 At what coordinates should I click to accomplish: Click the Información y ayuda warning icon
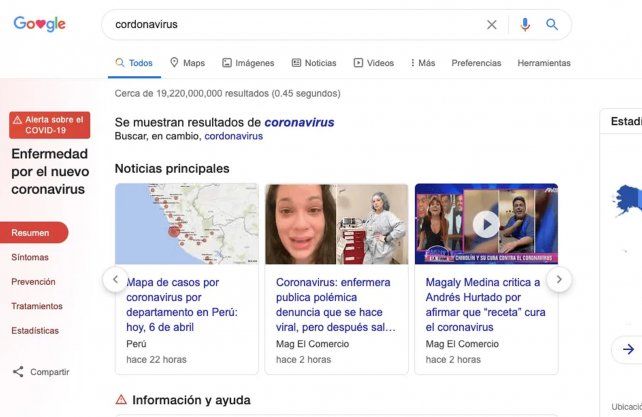point(121,399)
